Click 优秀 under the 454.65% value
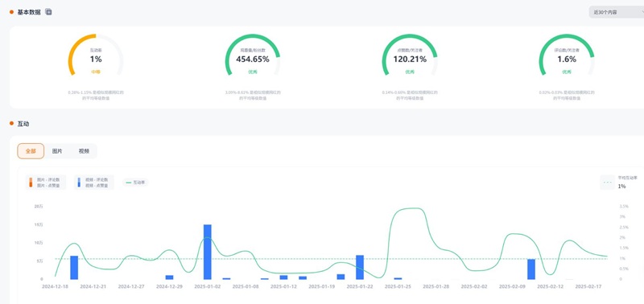Image resolution: width=644 pixels, height=304 pixels. point(253,72)
